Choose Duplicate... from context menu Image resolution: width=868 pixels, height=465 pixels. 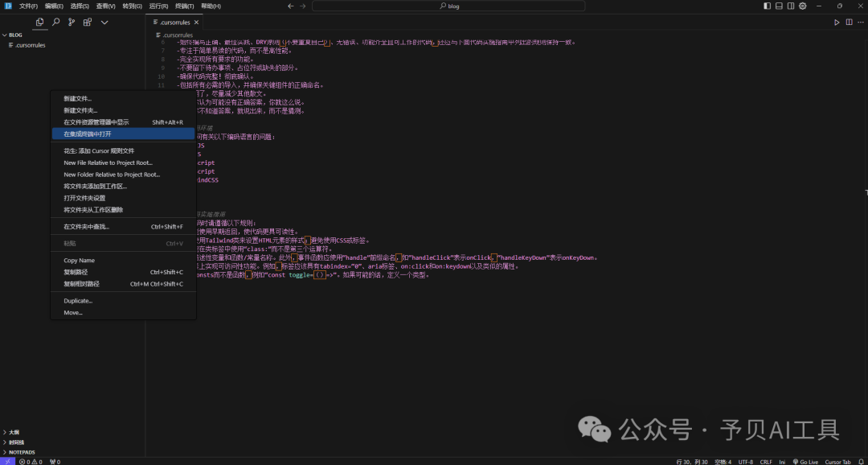tap(123, 300)
